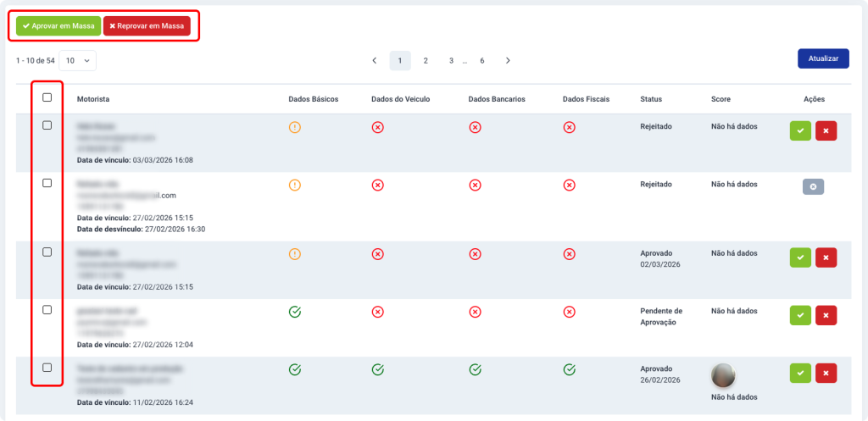Screen dimensions: 868x421
Task: Go to page 2 in pagination
Action: coord(426,61)
